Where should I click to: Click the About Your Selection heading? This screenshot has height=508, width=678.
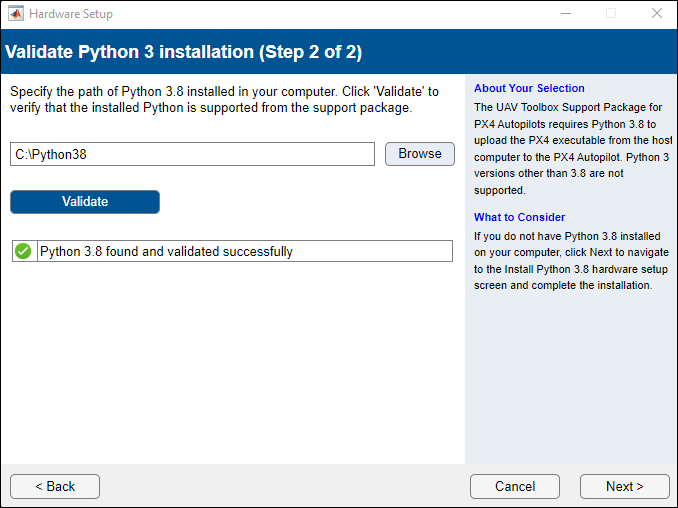click(x=529, y=88)
